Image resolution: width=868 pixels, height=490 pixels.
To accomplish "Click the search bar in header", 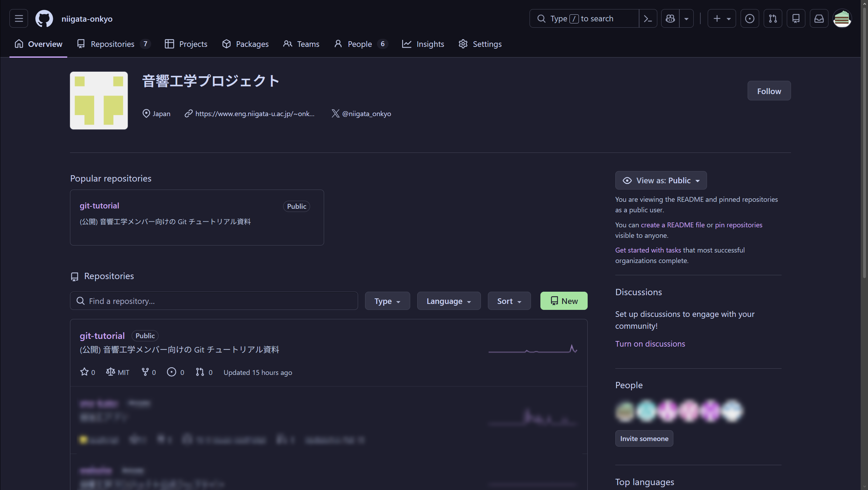I will [584, 19].
